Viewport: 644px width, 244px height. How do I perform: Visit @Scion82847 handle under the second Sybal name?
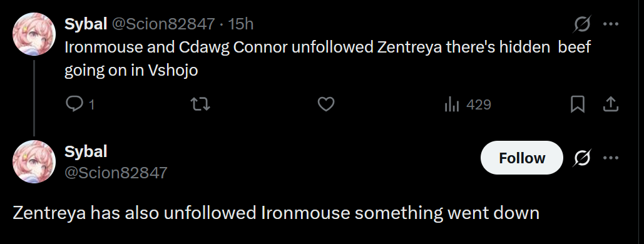click(116, 173)
